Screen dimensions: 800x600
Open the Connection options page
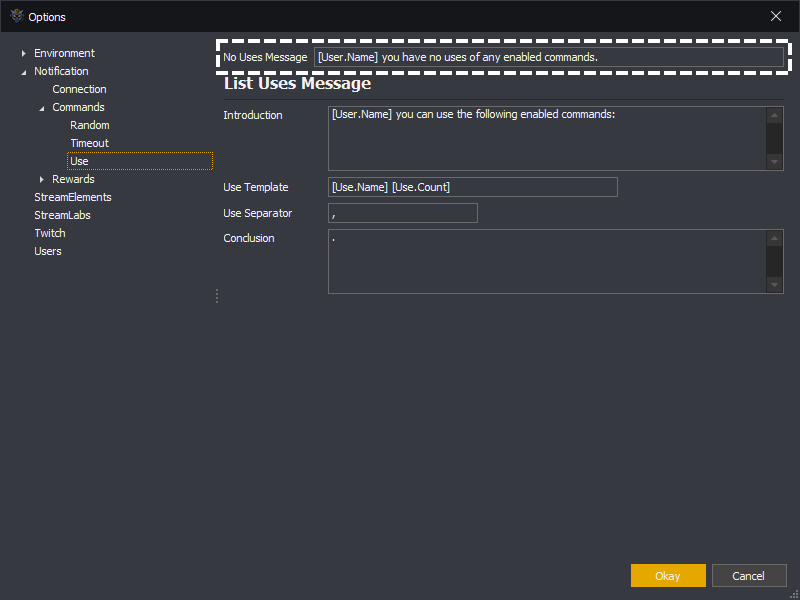tap(79, 89)
